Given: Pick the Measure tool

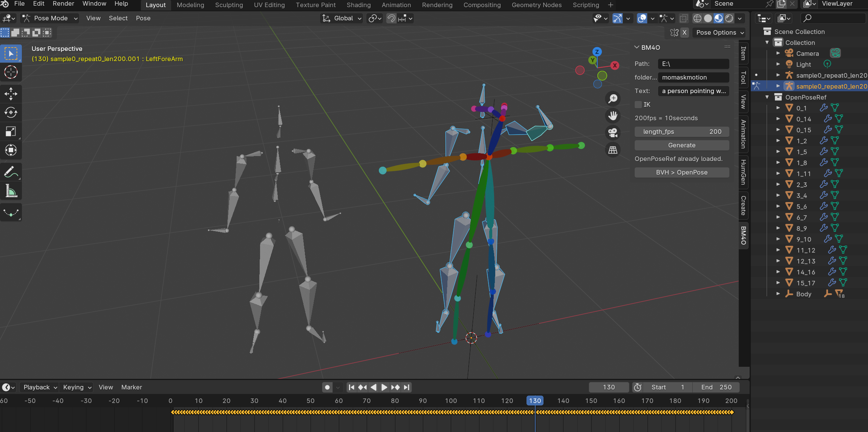Looking at the screenshot, I should 11,191.
